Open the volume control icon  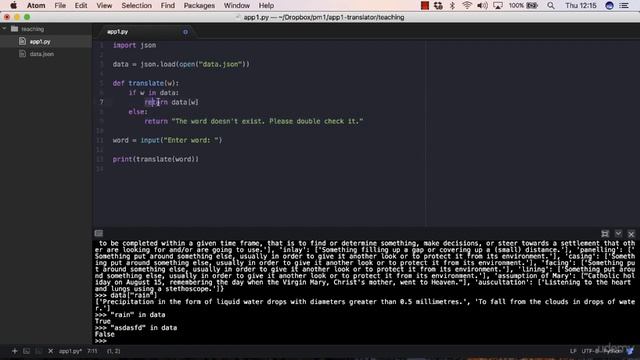[x=482, y=6]
